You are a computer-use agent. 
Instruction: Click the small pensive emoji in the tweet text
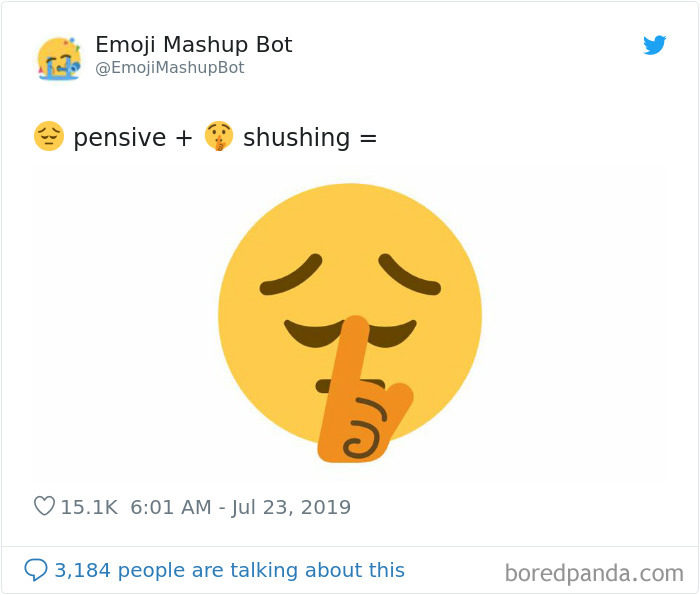tap(48, 136)
